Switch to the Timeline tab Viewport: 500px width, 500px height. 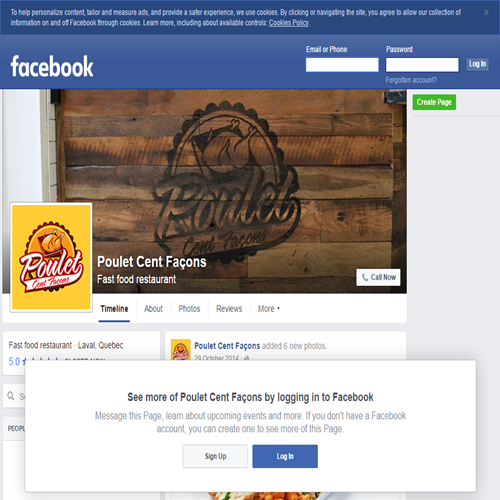click(114, 309)
